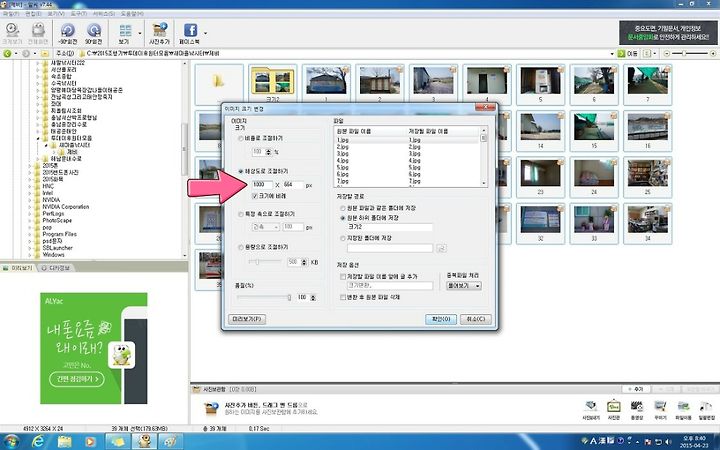Expand the NVIDIA Corporation tree node
Viewport: 720px width, 450px height.
coord(30,207)
